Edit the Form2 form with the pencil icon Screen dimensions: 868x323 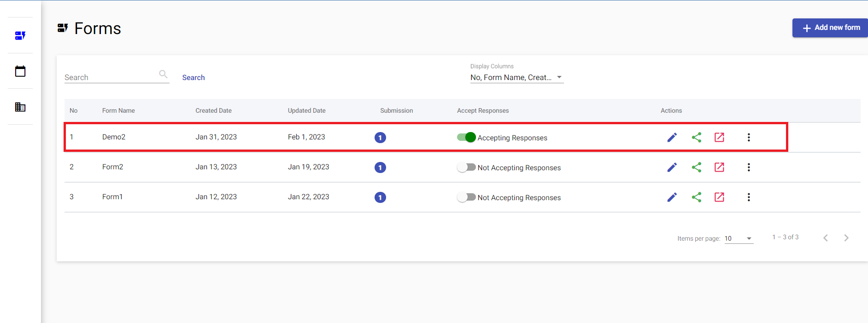(x=672, y=167)
